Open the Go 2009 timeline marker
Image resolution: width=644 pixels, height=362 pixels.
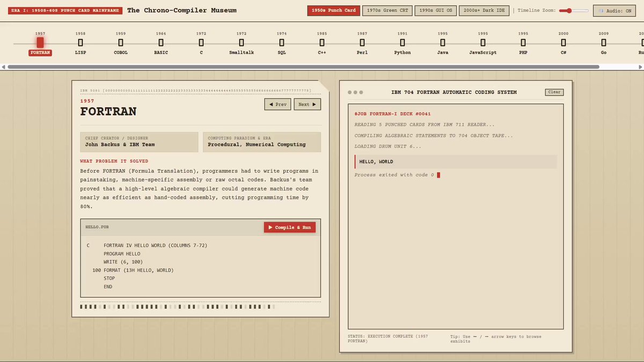[604, 43]
